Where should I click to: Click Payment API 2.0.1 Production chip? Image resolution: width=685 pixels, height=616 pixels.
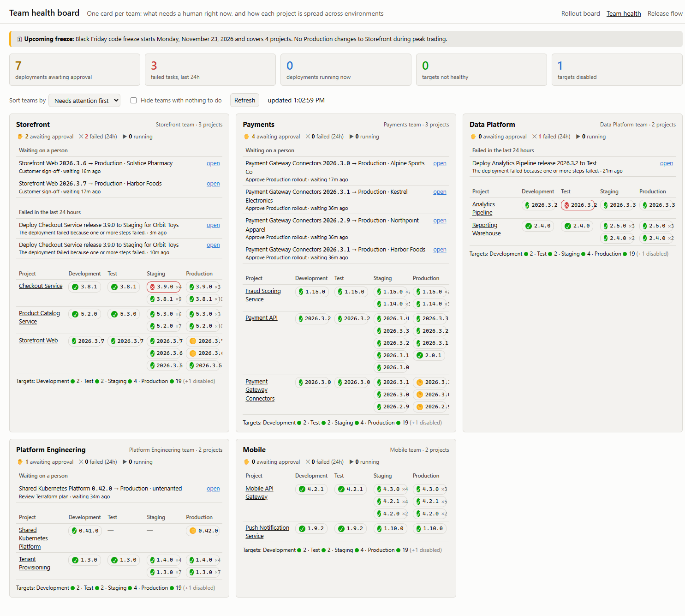coord(429,356)
